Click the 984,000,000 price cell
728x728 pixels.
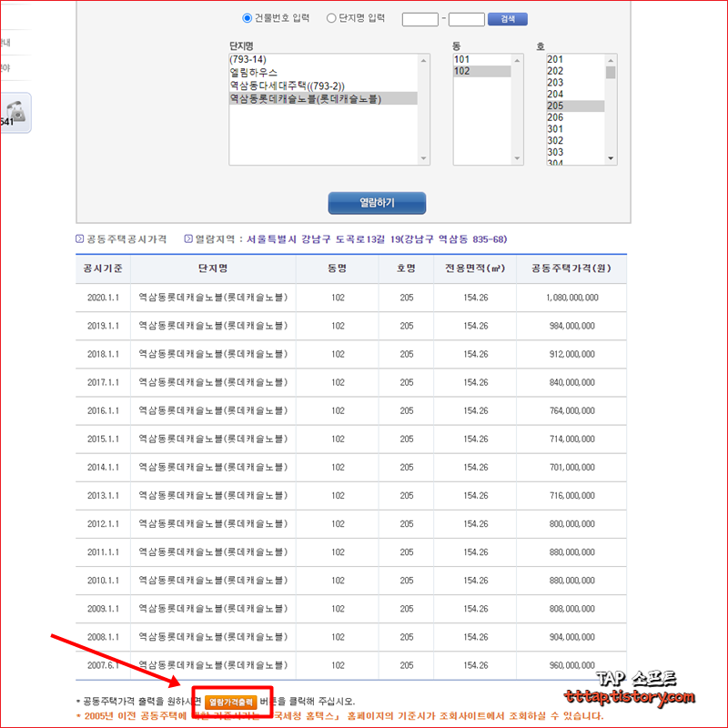[571, 326]
